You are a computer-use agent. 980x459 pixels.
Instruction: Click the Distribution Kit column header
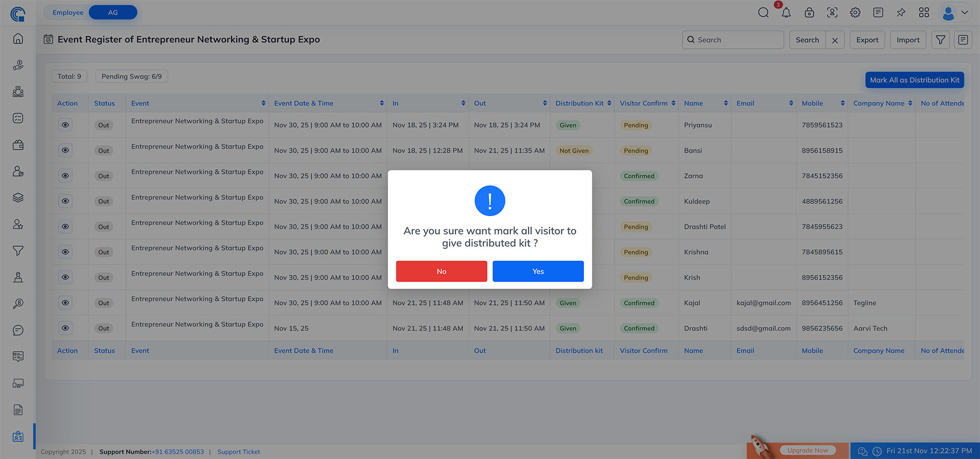[x=579, y=103]
